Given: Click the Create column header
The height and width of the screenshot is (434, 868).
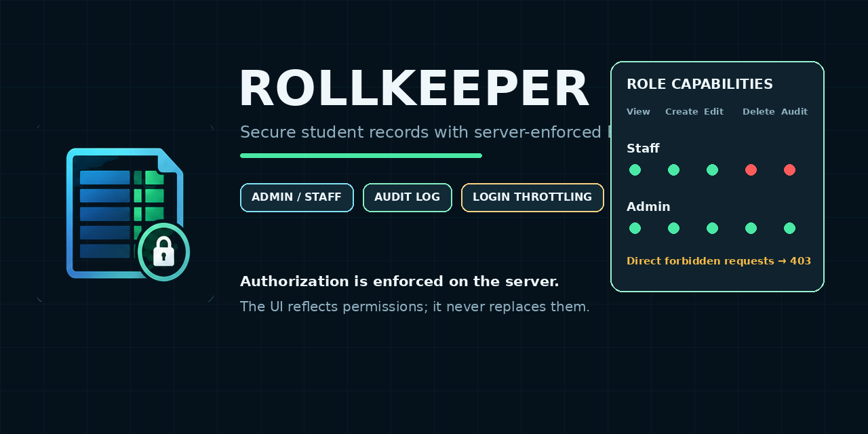Looking at the screenshot, I should [682, 112].
